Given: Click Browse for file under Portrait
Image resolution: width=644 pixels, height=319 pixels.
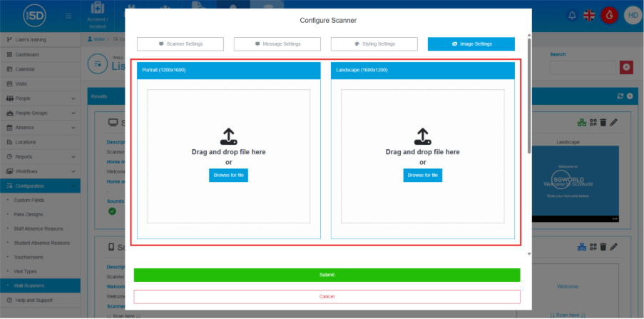Looking at the screenshot, I should point(228,175).
